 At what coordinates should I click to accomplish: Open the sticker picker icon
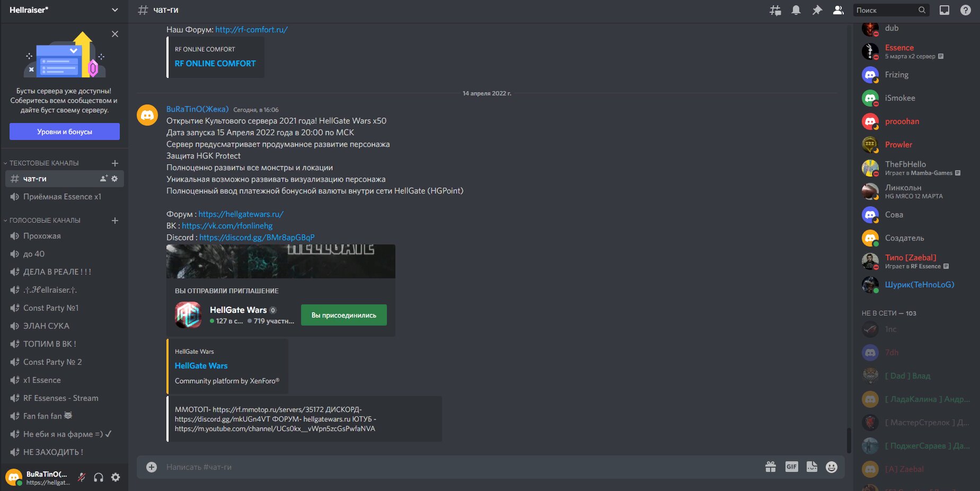tap(812, 467)
